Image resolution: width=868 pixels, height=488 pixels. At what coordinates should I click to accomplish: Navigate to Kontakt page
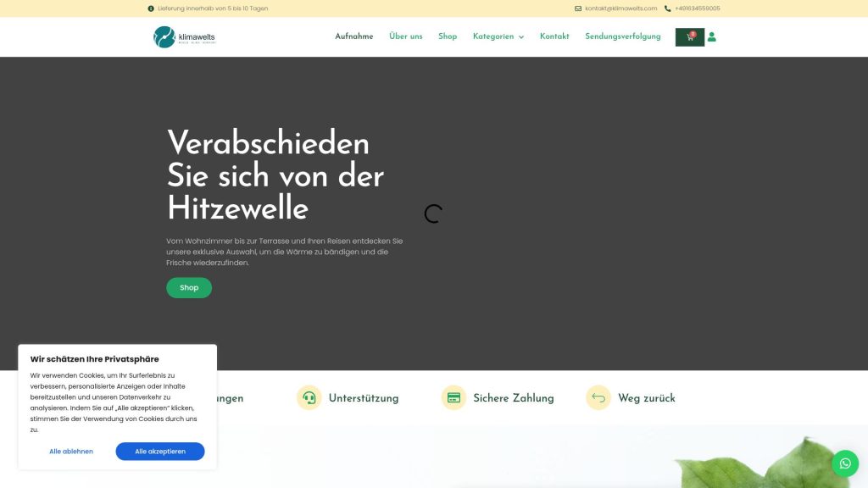554,36
